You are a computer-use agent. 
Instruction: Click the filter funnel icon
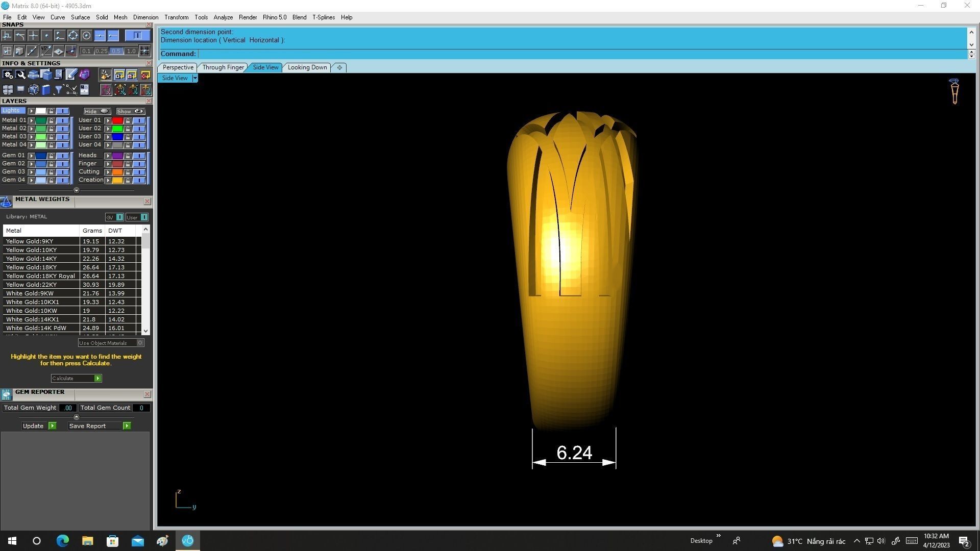[x=58, y=90]
